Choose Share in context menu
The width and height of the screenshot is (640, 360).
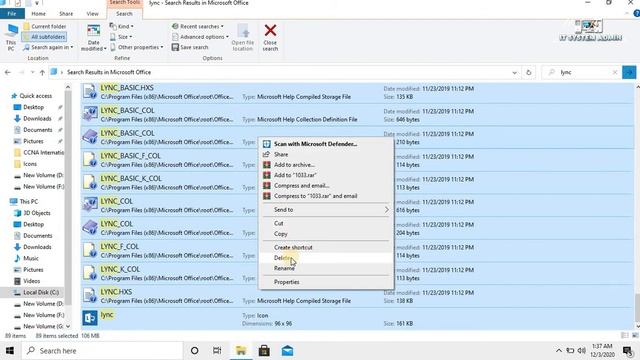326,154
